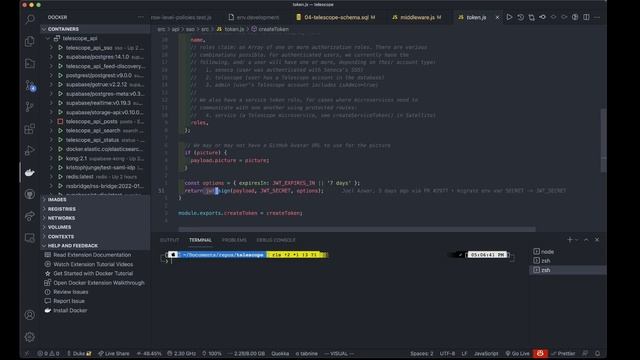Open the terminal launch profile dropdown arrow
This screenshot has width=640, height=360.
(x=577, y=240)
